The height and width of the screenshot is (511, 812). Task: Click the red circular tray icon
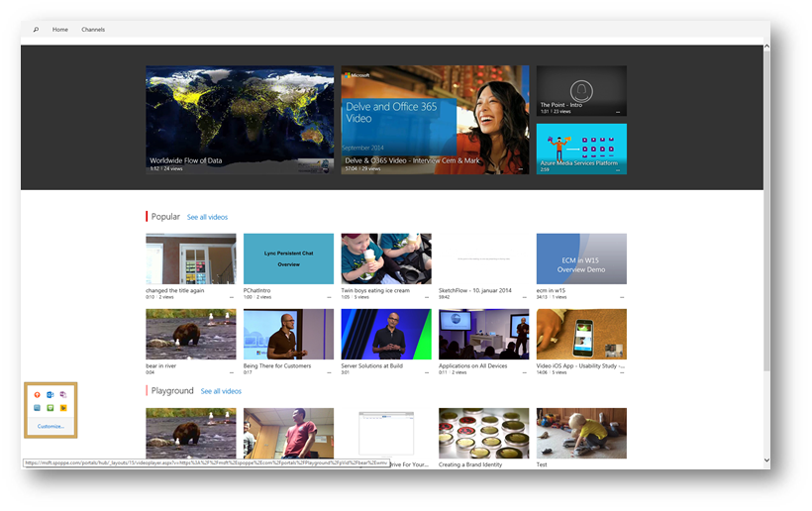pyautogui.click(x=38, y=395)
